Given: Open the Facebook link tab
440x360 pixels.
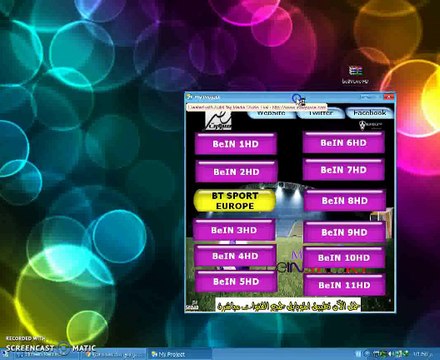Looking at the screenshot, I should [370, 113].
